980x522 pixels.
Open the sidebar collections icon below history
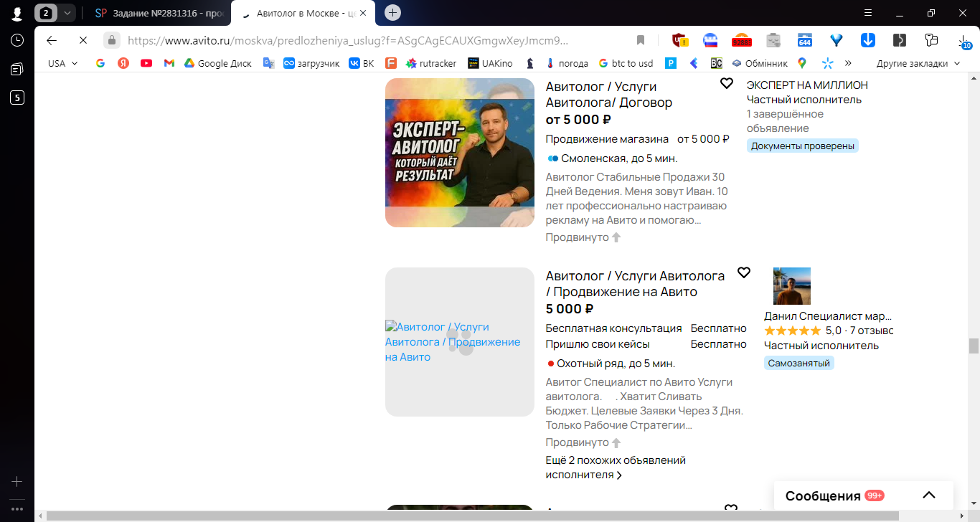click(x=17, y=69)
